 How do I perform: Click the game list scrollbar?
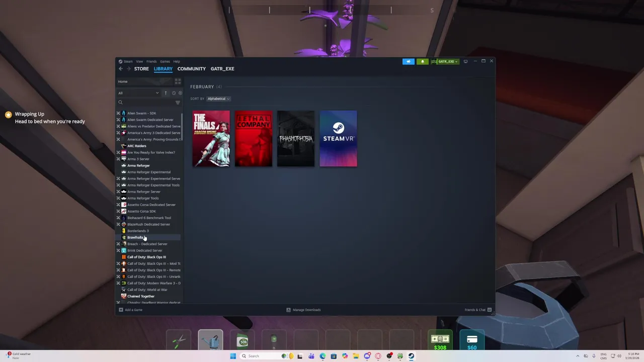point(182,126)
